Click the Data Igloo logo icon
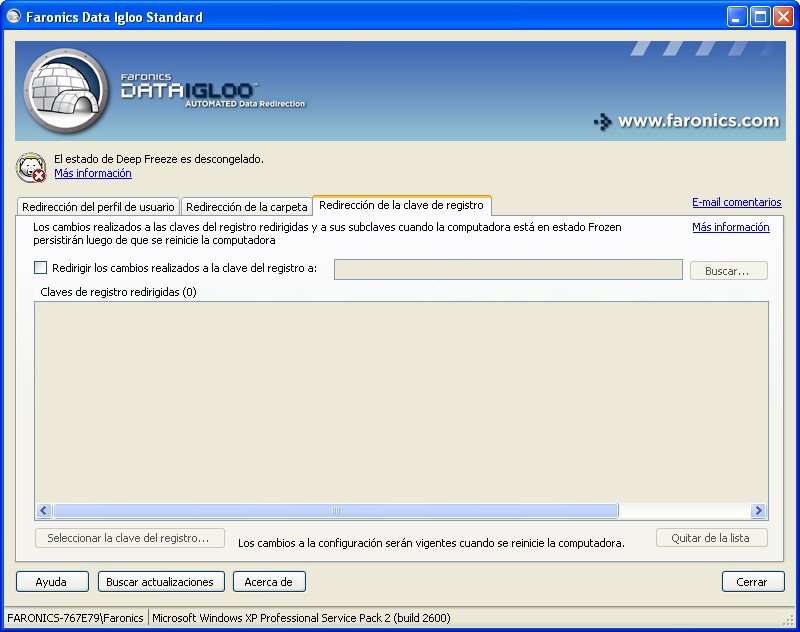Screen dimensions: 800x632 coord(65,91)
